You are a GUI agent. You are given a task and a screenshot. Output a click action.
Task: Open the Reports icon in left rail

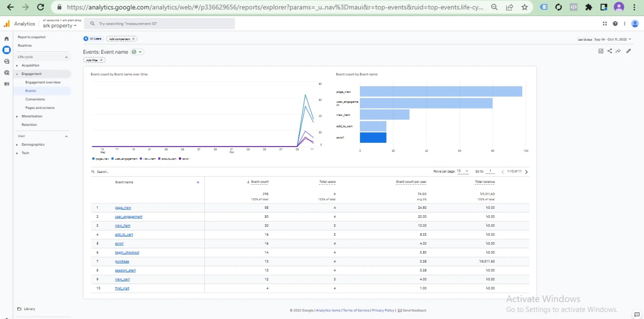(7, 50)
